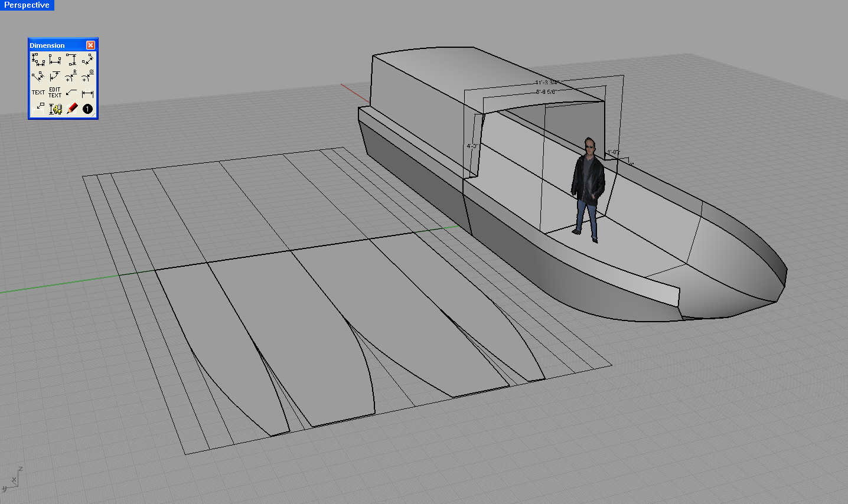Click the world axes icon in viewport corner

(x=12, y=480)
